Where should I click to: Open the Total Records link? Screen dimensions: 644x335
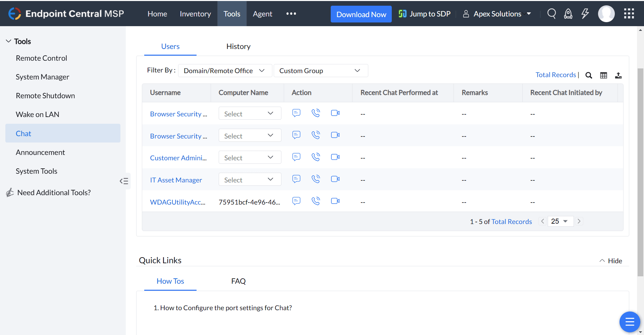click(556, 74)
